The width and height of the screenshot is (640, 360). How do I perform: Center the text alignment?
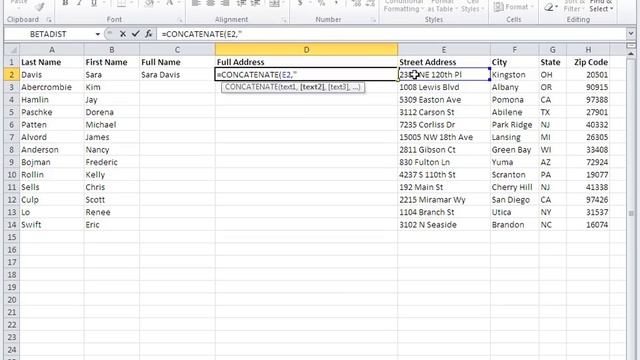coord(211,3)
